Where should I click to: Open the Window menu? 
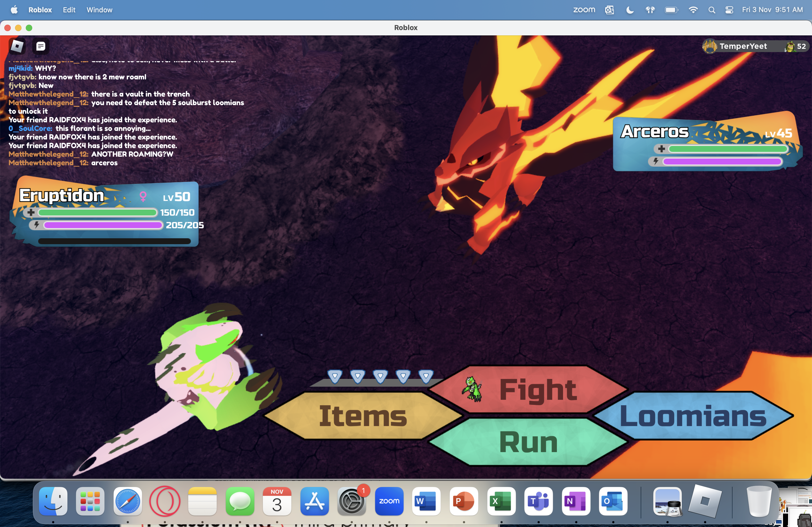99,10
